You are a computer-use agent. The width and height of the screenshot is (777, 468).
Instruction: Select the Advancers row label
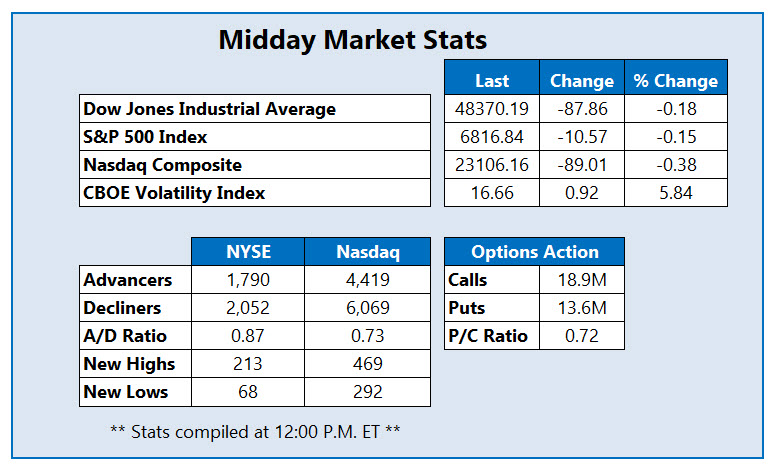pos(128,280)
